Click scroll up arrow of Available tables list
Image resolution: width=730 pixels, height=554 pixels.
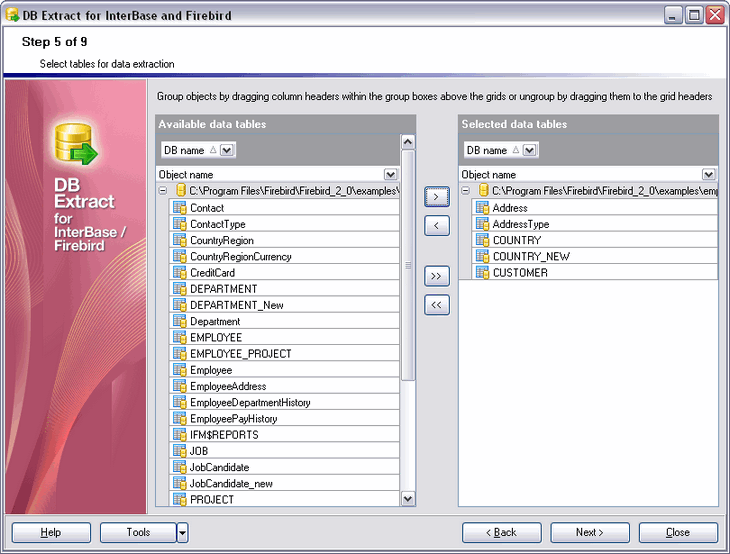[x=408, y=142]
